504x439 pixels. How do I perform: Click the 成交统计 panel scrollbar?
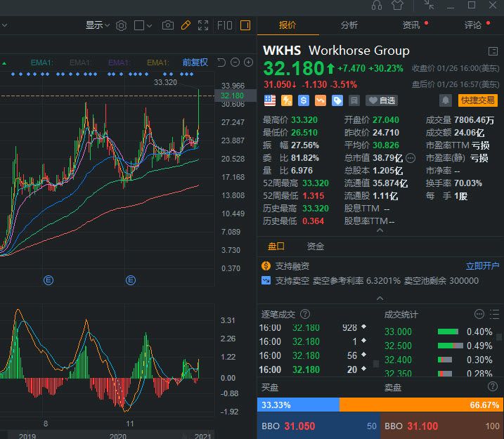pos(499,337)
